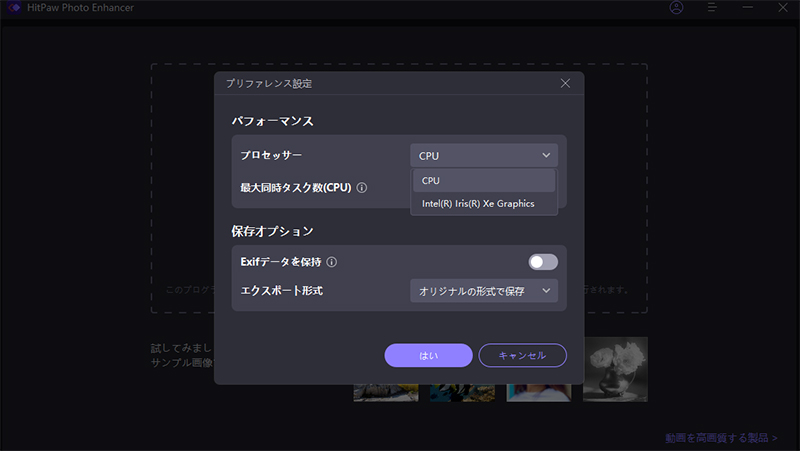Select the black-and-white flower sample thumbnail

616,369
